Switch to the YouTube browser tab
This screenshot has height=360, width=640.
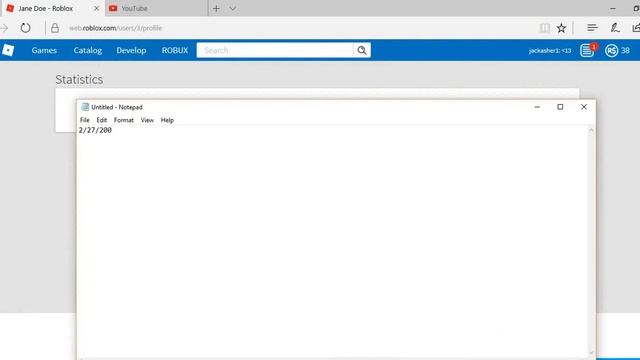coord(157,8)
